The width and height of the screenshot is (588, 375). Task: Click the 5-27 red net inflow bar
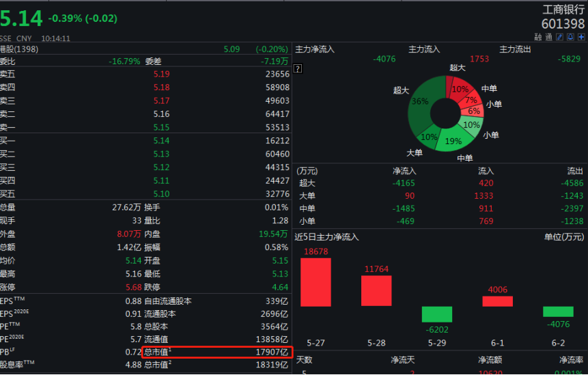[316, 282]
